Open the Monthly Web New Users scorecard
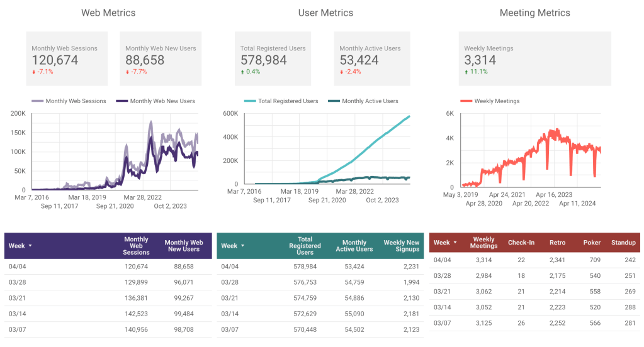 pyautogui.click(x=161, y=58)
